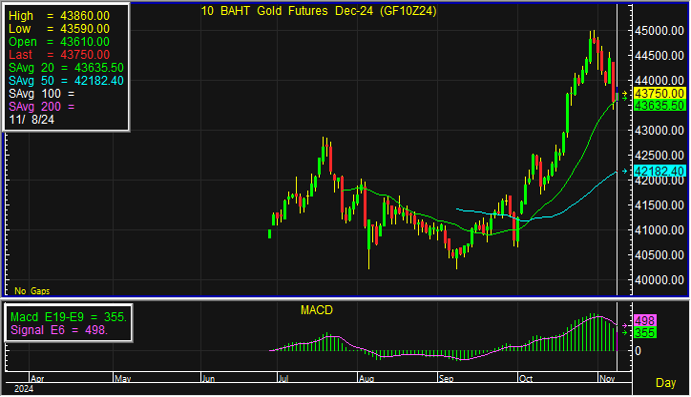691x397 pixels.
Task: Click the yellow 43750.00 last price marker
Action: [659, 93]
